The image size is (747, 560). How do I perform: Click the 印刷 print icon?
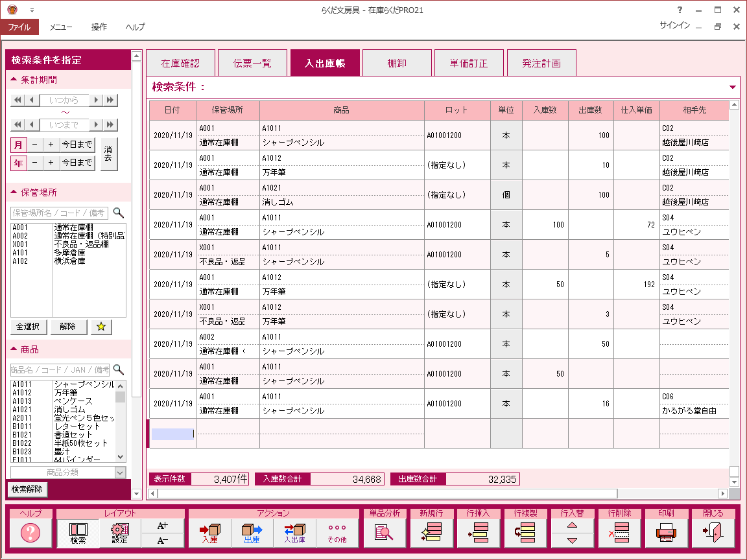pyautogui.click(x=666, y=533)
